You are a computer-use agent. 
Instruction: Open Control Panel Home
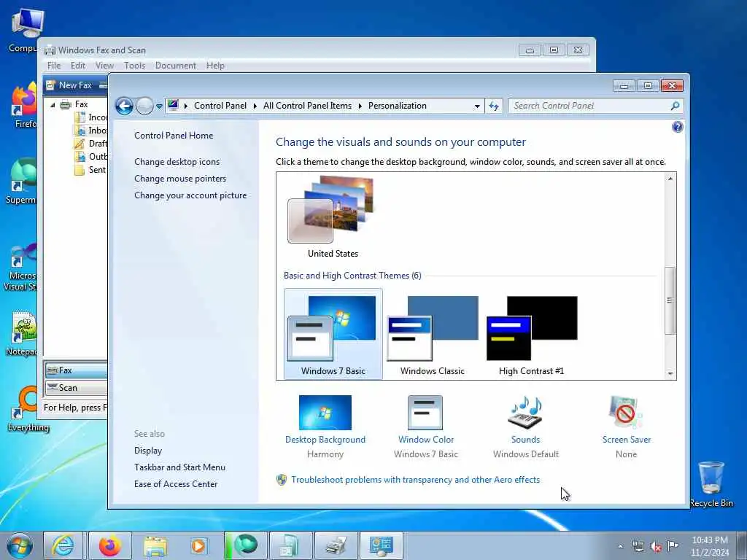pyautogui.click(x=174, y=135)
